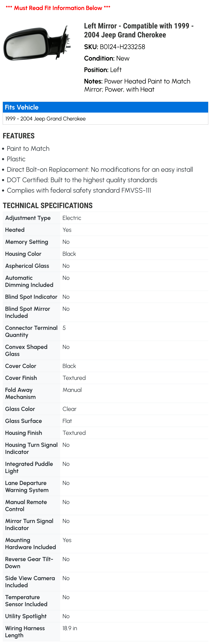The width and height of the screenshot is (211, 644).
Task: Click the FEATURES heading
Action: click(x=19, y=136)
